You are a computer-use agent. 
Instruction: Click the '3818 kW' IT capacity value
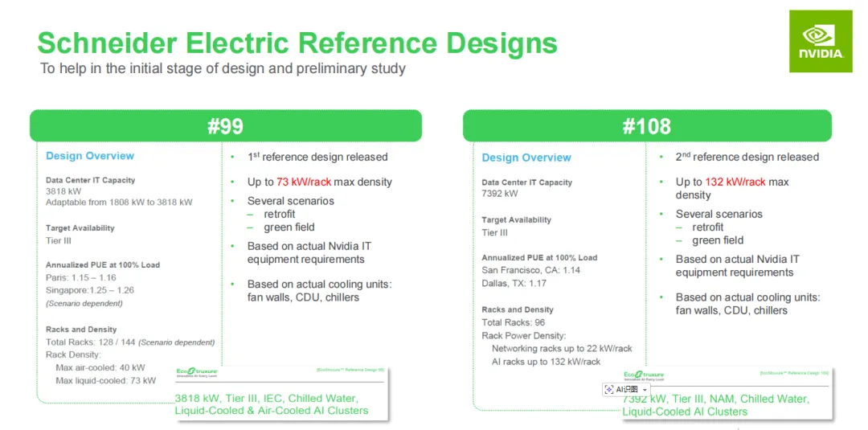tap(62, 191)
